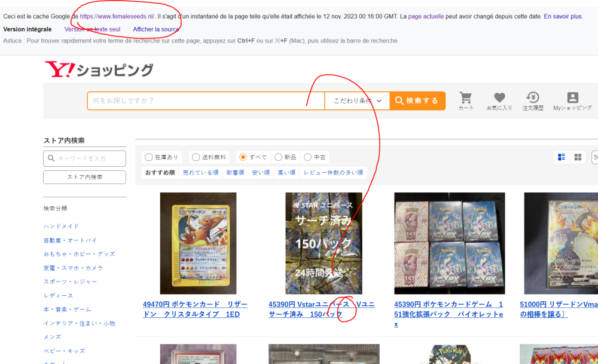Select the すべて radio button
The width and height of the screenshot is (598, 364).
coord(243,157)
